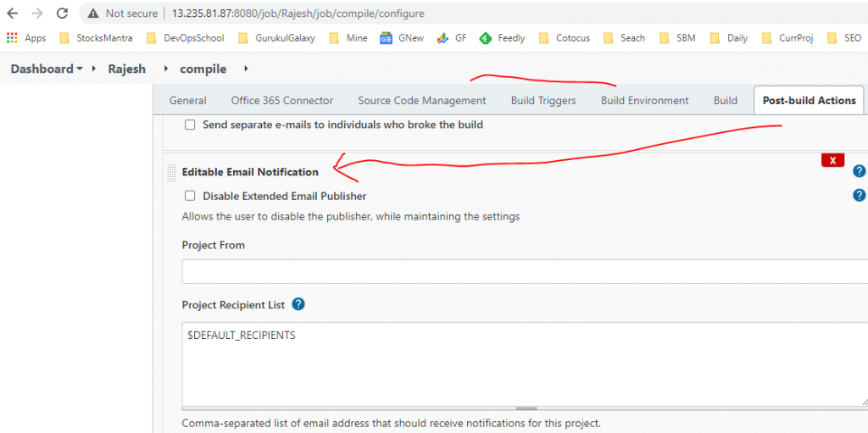Click help icon beside Editable Email Notification
Screen dimensions: 868x433
(859, 171)
